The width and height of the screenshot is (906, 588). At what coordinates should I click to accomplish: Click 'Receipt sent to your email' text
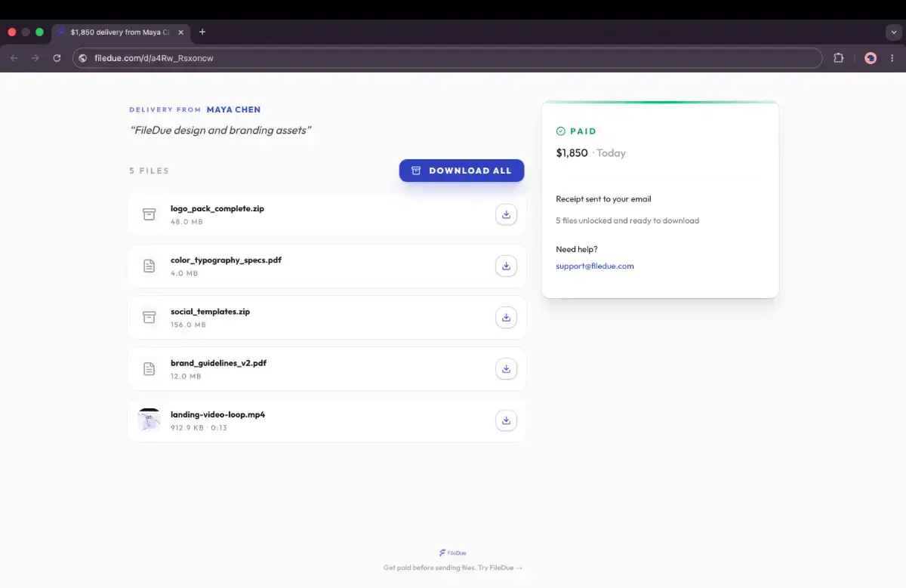point(603,199)
